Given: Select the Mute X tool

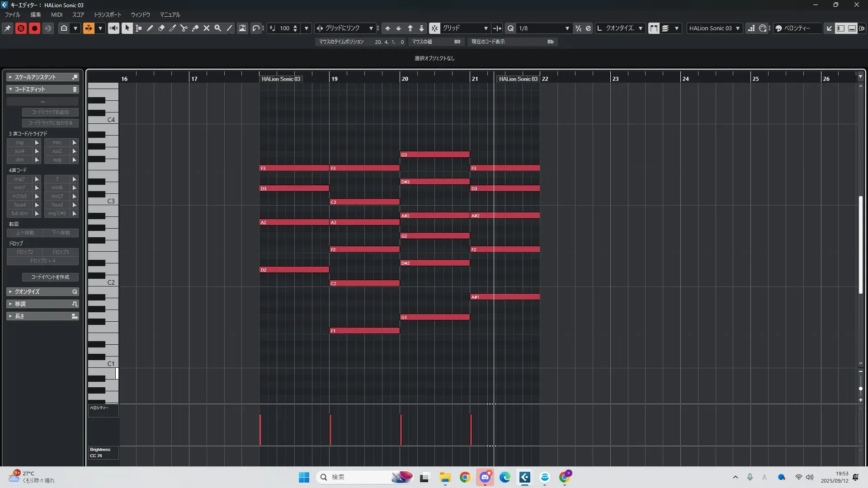Looking at the screenshot, I should 207,28.
